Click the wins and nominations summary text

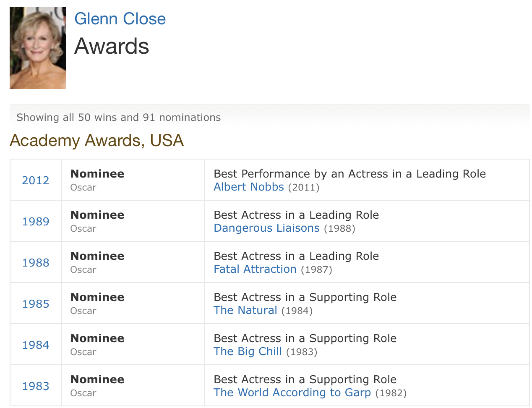[119, 118]
